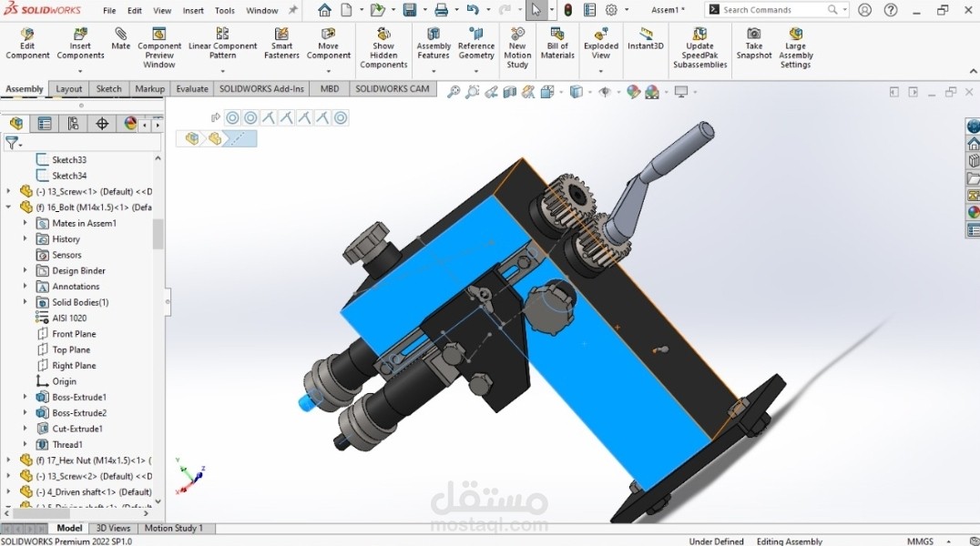
Task: Click Smart Fasteners tool
Action: [x=281, y=44]
